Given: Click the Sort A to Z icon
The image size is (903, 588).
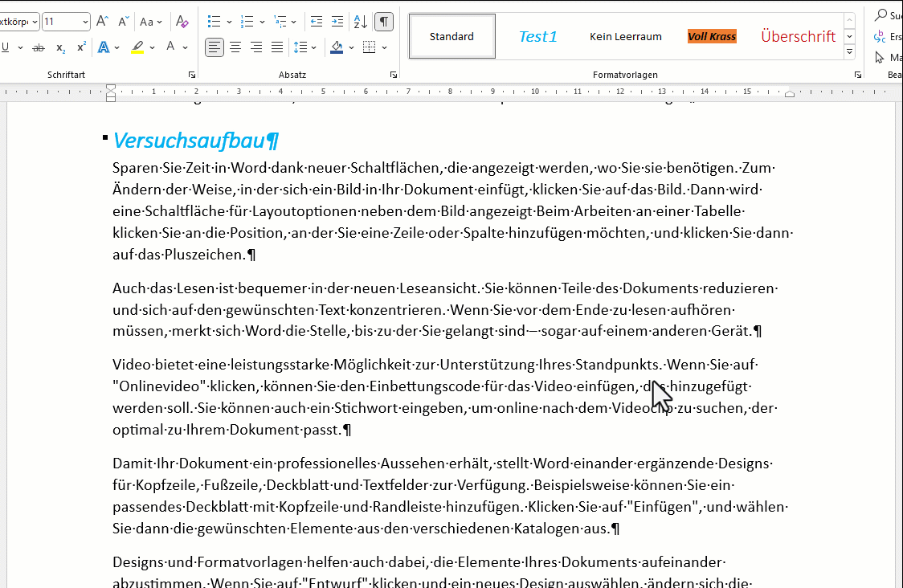Looking at the screenshot, I should coord(361,22).
